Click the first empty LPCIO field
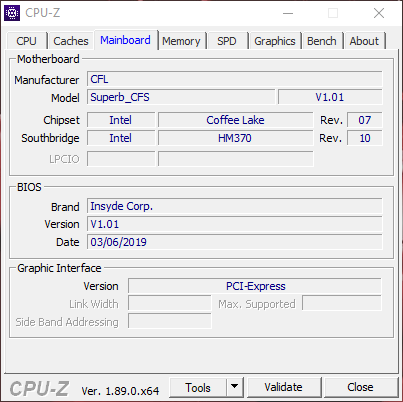 [121, 159]
